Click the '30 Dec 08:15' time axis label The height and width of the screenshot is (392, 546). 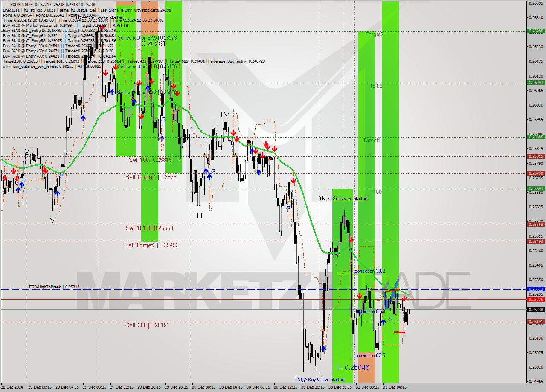tap(258, 387)
